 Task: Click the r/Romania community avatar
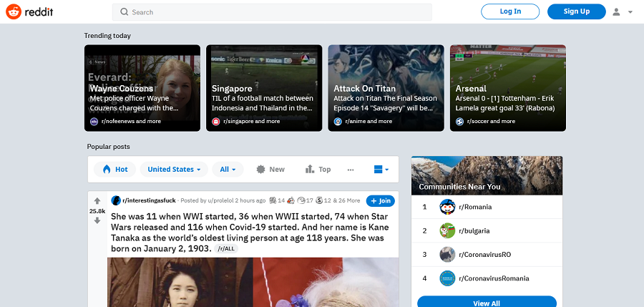tap(447, 207)
